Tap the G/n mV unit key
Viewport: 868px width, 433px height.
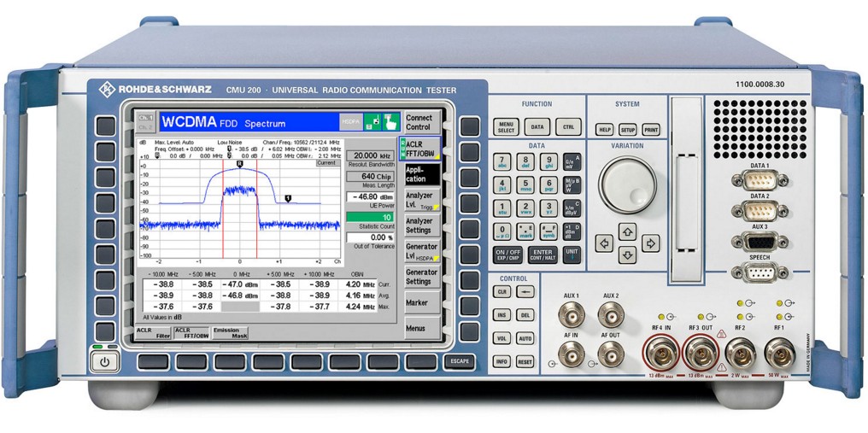572,161
